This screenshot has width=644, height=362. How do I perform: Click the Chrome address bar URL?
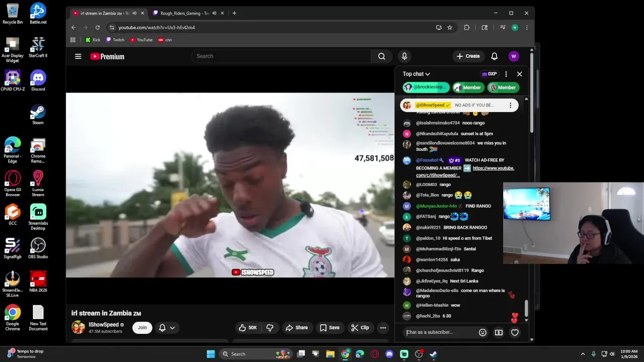156,28
